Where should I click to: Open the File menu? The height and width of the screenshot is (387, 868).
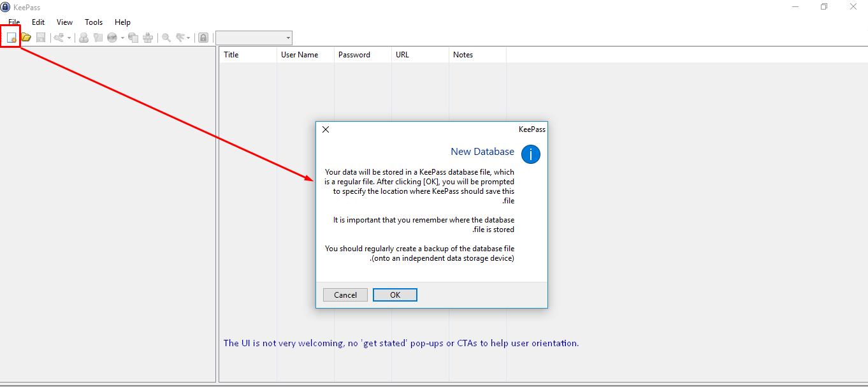pyautogui.click(x=14, y=22)
